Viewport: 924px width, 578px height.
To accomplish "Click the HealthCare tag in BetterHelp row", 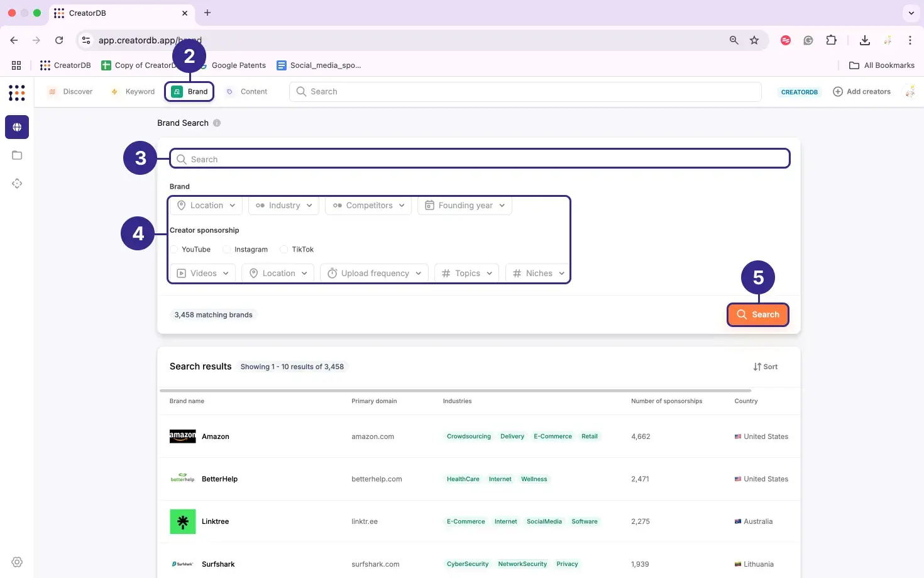I will [x=463, y=479].
